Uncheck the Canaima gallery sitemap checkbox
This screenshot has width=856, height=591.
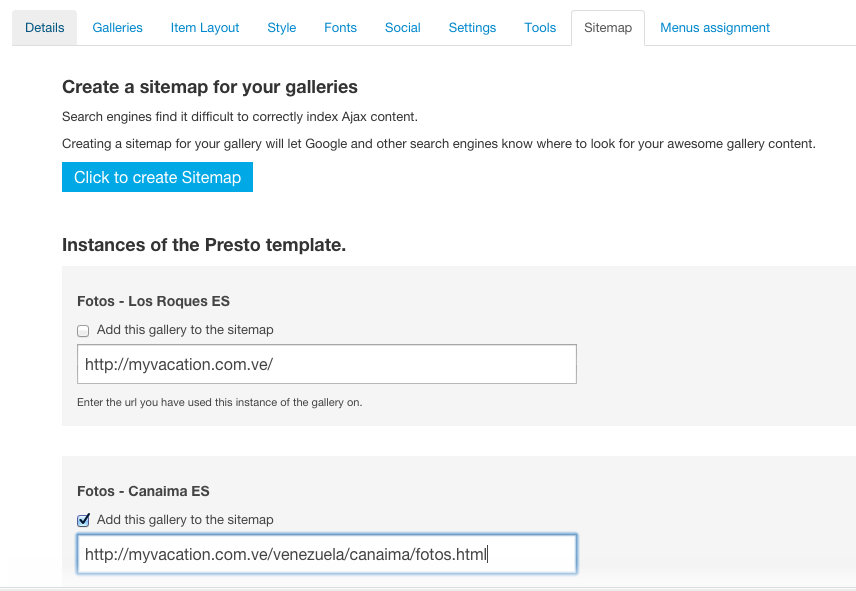point(83,520)
